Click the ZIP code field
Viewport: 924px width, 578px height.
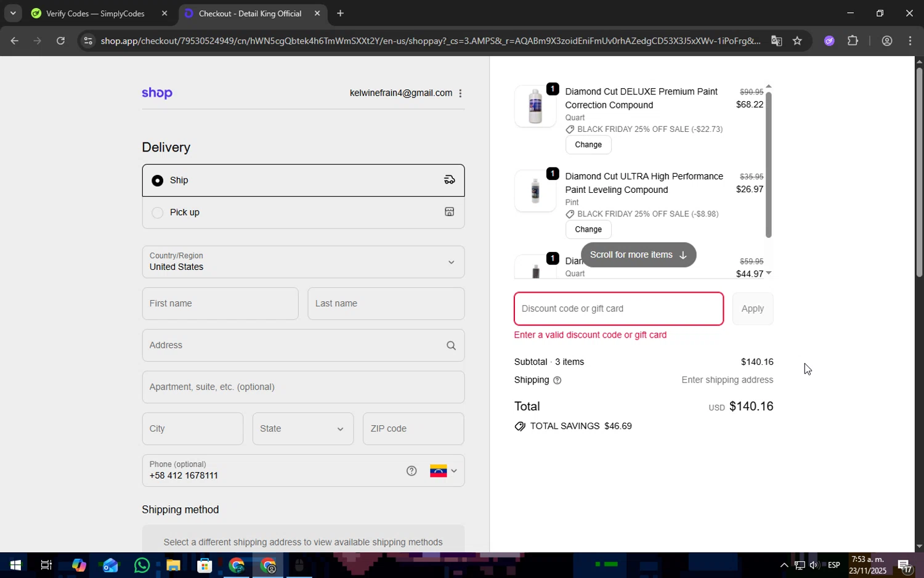pos(413,429)
